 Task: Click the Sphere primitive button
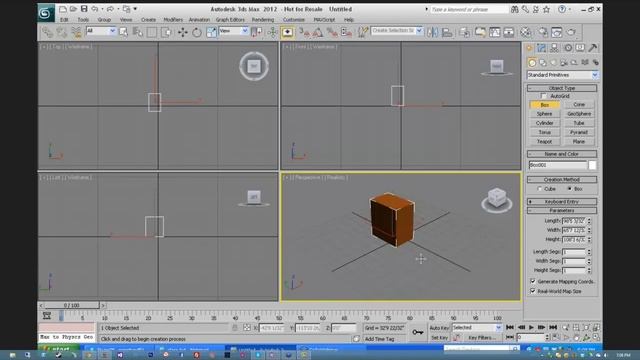[544, 114]
